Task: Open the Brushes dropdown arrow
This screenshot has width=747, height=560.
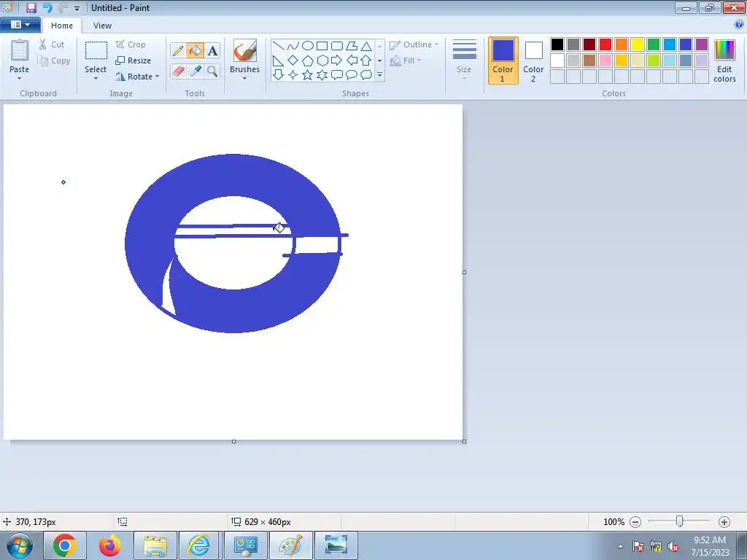Action: click(245, 79)
